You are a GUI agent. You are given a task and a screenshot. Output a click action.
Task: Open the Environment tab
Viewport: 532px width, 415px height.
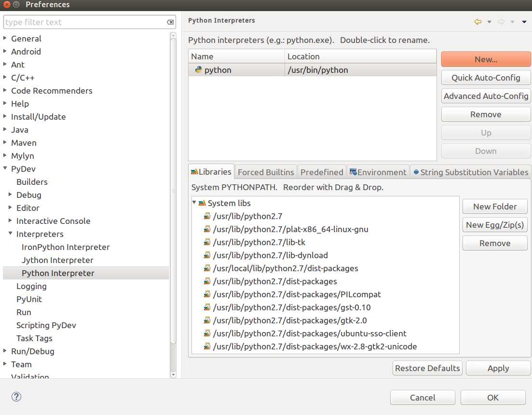tap(378, 172)
